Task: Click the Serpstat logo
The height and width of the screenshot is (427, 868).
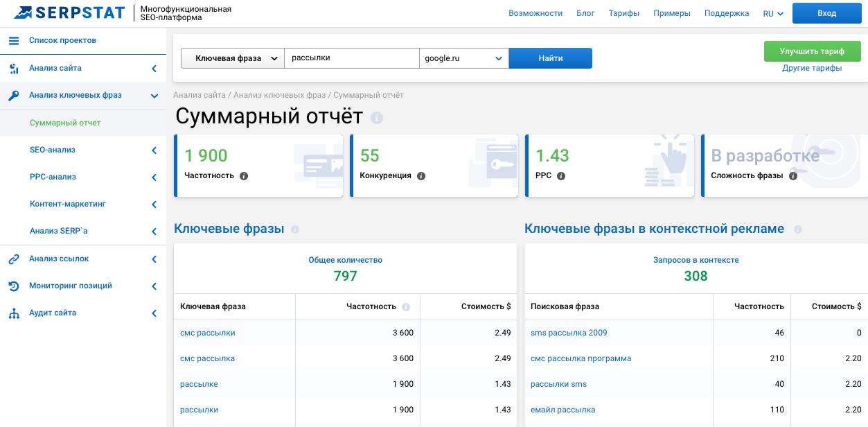Action: coord(69,12)
